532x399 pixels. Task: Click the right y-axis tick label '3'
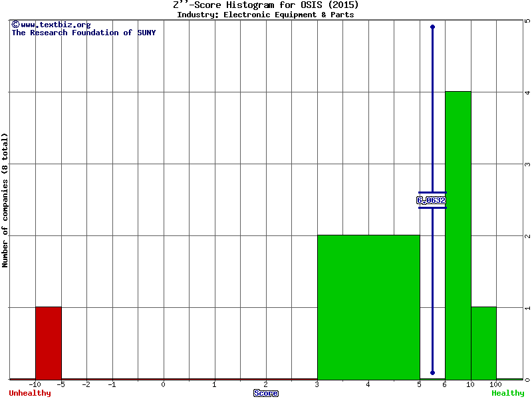527,164
